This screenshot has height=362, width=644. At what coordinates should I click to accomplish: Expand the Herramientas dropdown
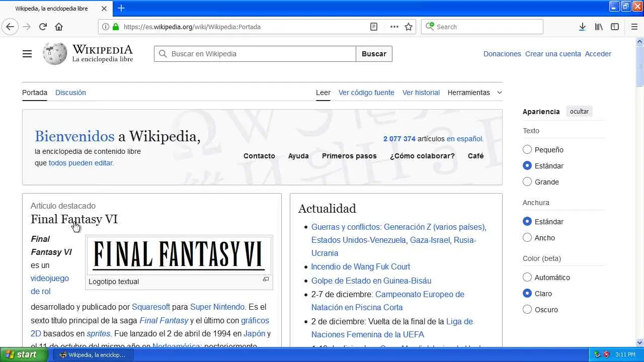pos(474,93)
